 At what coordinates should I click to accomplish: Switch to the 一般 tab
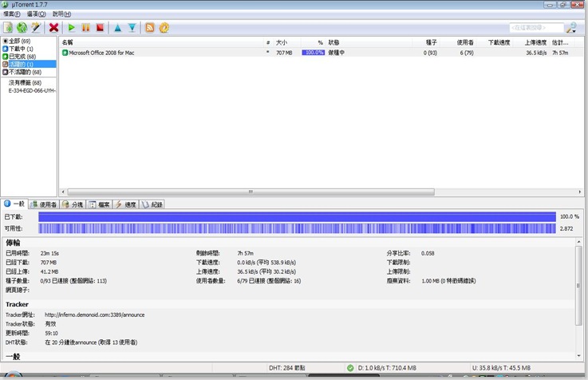[14, 204]
